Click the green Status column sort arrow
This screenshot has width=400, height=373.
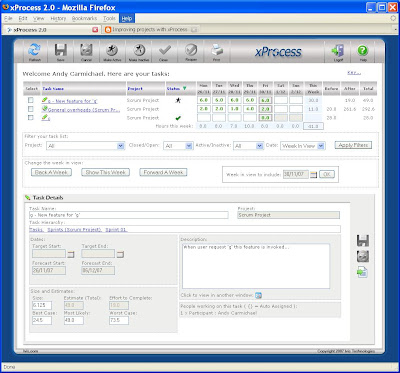185,89
